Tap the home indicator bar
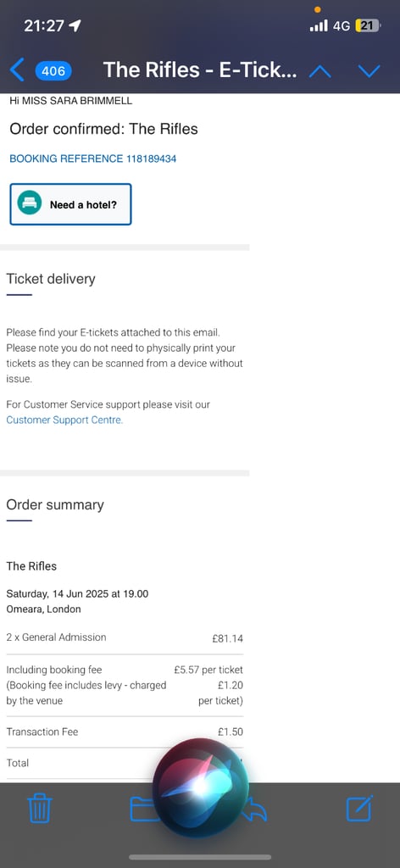 click(200, 857)
